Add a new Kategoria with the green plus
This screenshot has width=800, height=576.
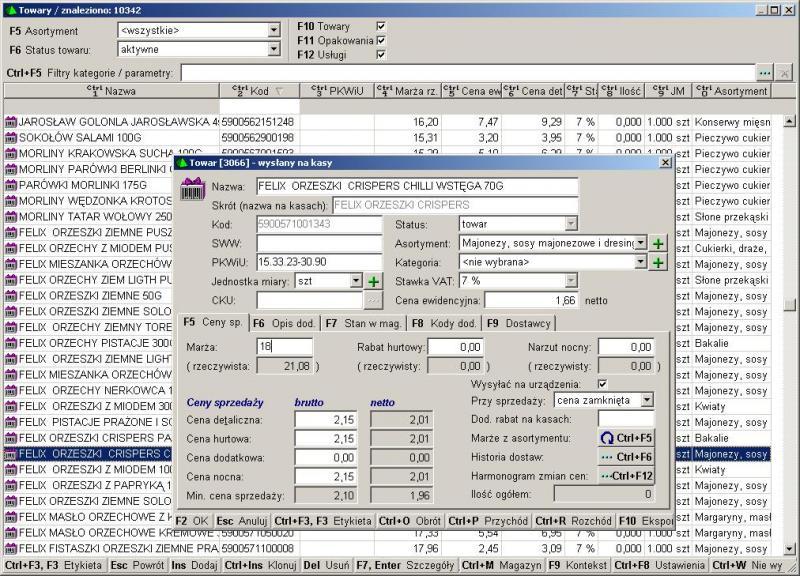[658, 263]
